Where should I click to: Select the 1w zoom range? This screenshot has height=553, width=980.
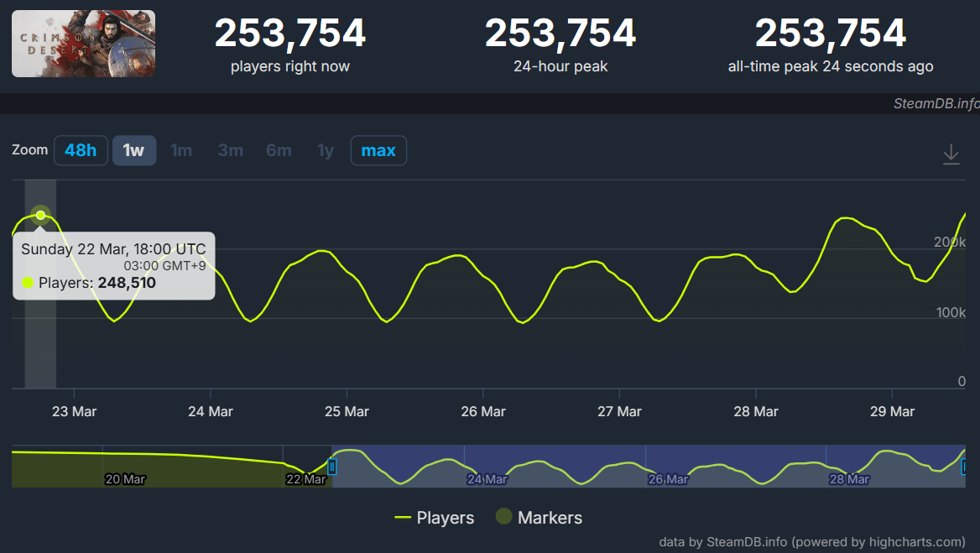(133, 150)
